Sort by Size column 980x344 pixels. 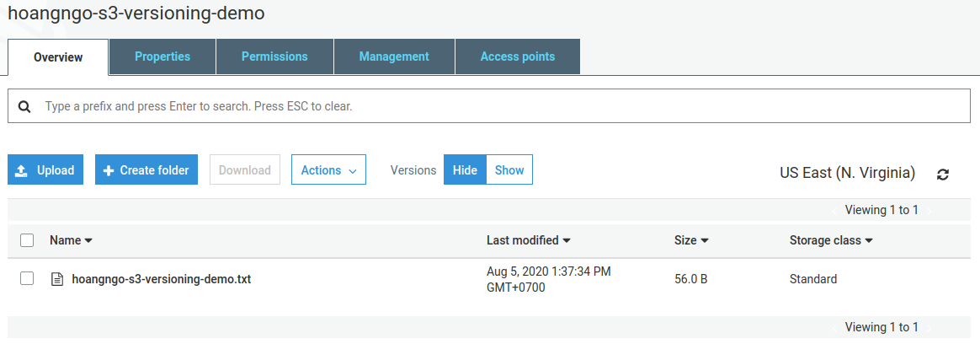pos(691,240)
